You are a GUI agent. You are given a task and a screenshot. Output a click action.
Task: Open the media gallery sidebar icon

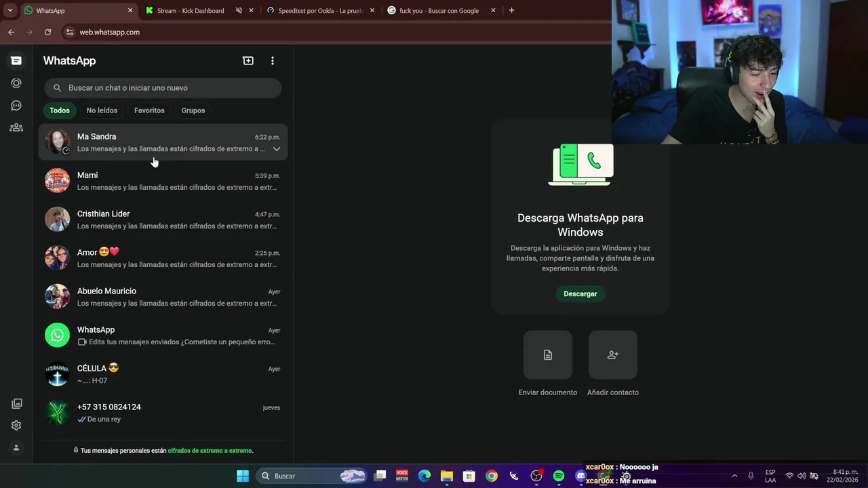click(x=16, y=403)
